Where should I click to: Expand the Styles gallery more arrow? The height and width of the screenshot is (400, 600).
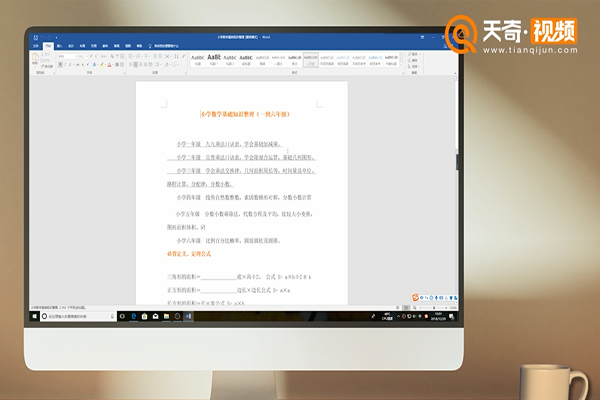click(401, 65)
